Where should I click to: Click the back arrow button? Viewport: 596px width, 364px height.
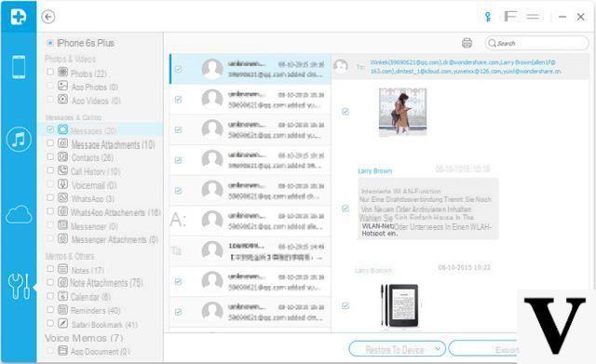pos(48,17)
